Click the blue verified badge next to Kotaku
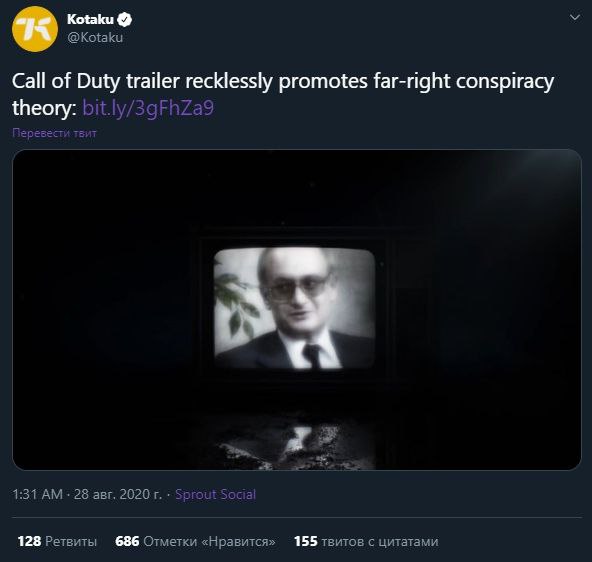 click(124, 20)
